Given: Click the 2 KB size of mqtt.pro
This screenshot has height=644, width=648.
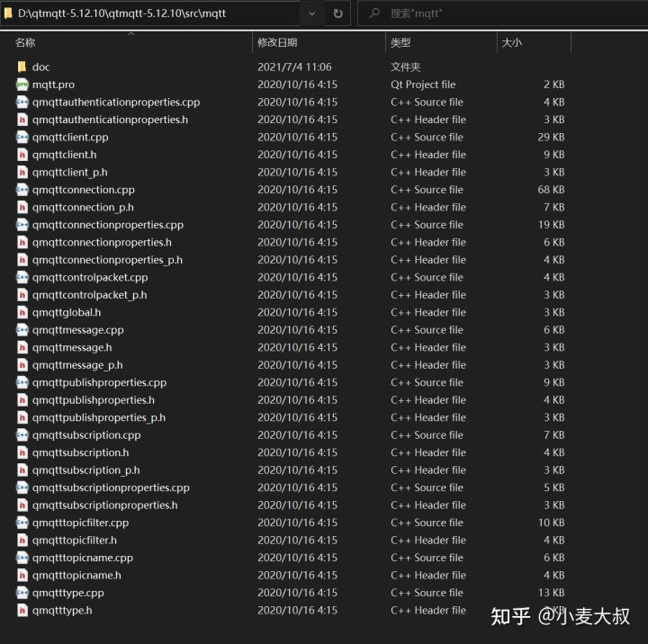Looking at the screenshot, I should click(553, 85).
